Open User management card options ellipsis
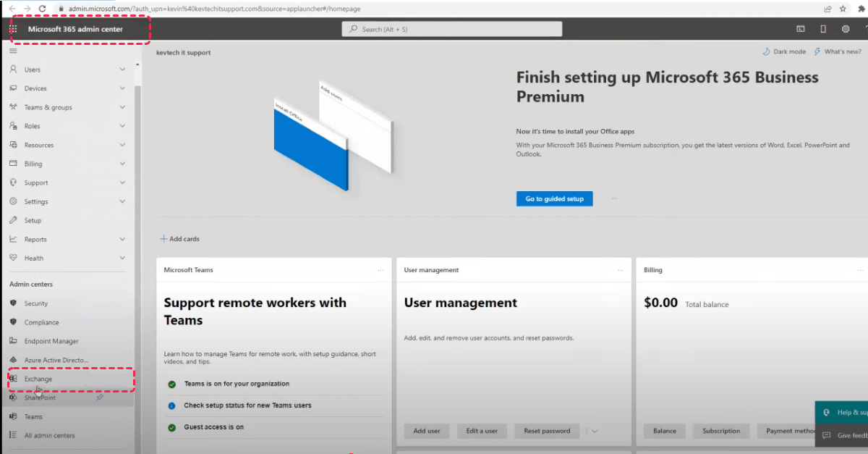The height and width of the screenshot is (454, 868). 621,270
